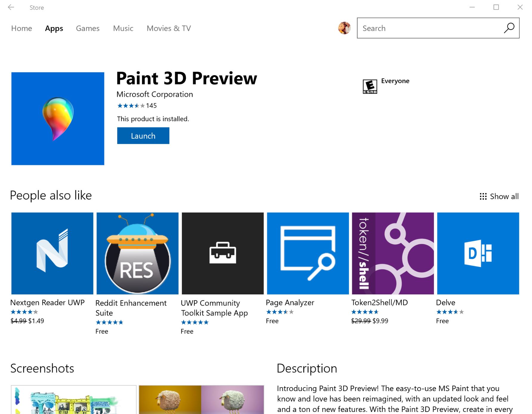Close the Store window

click(x=520, y=7)
